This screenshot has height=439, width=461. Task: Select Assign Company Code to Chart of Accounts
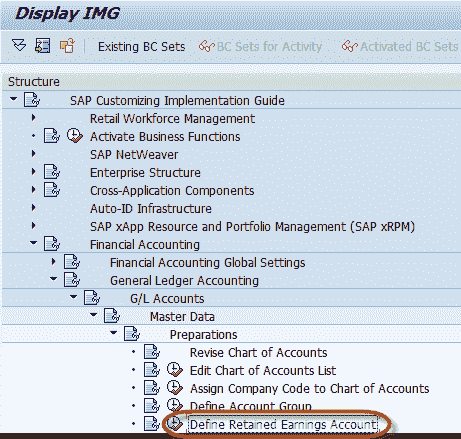[309, 388]
